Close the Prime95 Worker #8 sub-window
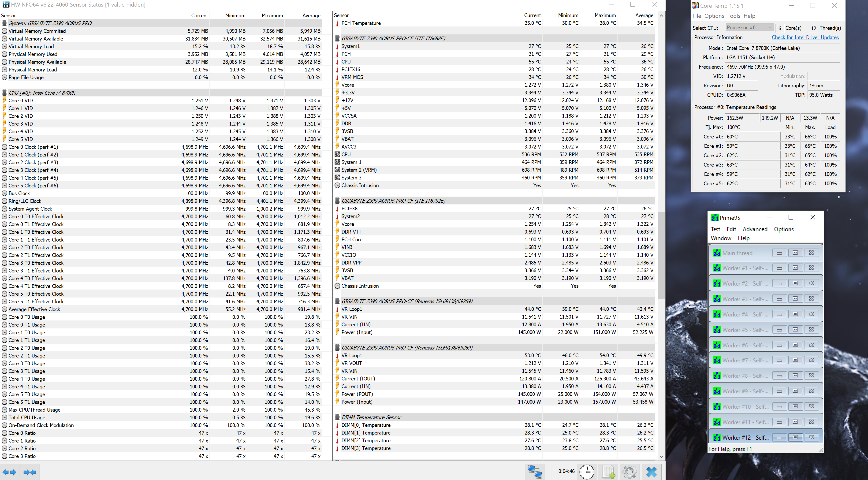868x480 pixels. [x=811, y=376]
